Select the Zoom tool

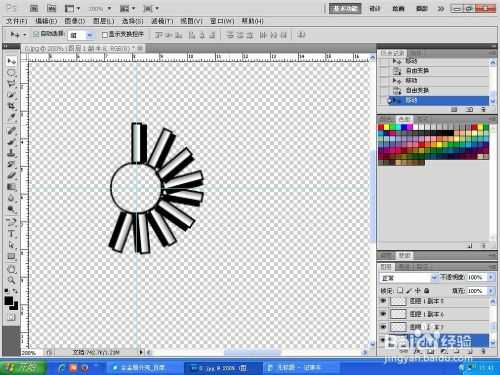coord(12,280)
